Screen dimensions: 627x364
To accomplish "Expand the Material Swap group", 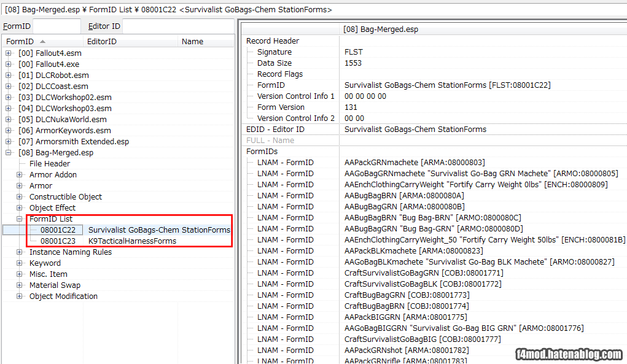I will 19,285.
